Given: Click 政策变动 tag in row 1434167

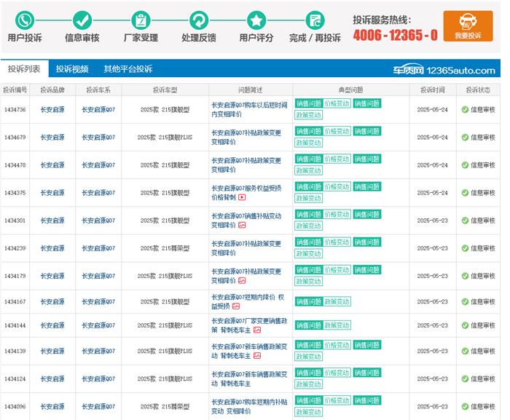Looking at the screenshot, I should [337, 301].
